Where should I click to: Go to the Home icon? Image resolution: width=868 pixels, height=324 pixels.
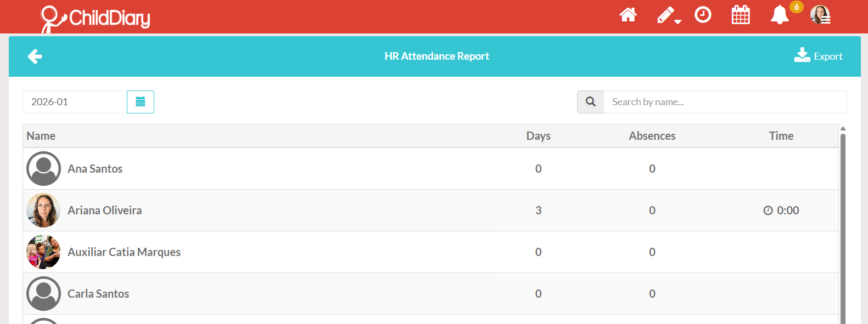tap(628, 15)
